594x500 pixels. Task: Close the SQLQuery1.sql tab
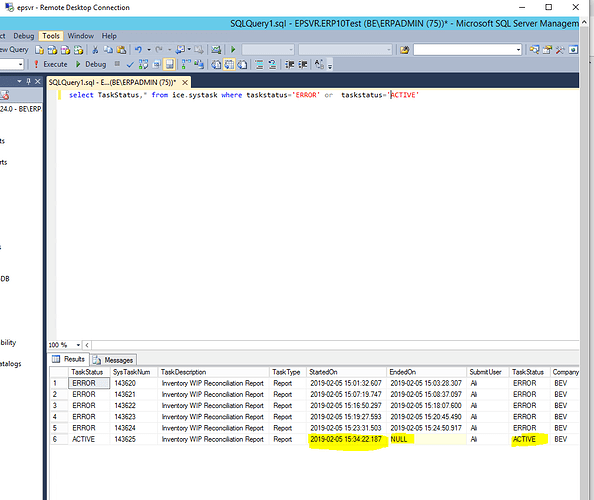tap(185, 82)
